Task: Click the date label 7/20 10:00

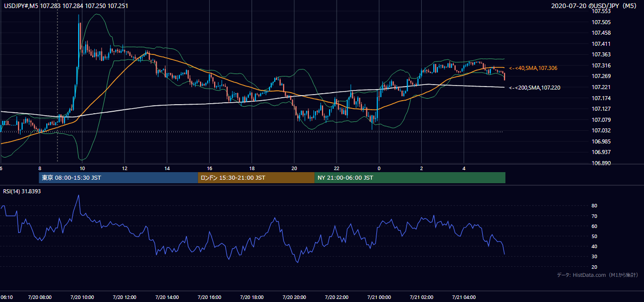Action: [x=82, y=297]
